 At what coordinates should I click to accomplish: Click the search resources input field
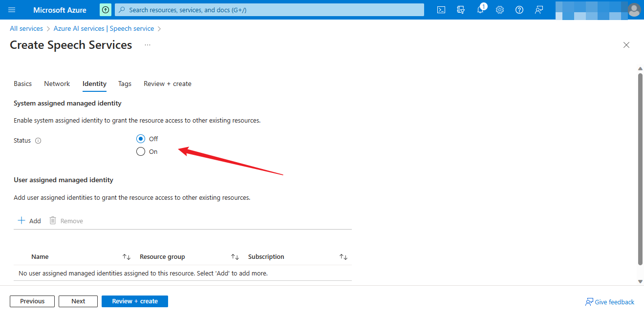point(269,10)
